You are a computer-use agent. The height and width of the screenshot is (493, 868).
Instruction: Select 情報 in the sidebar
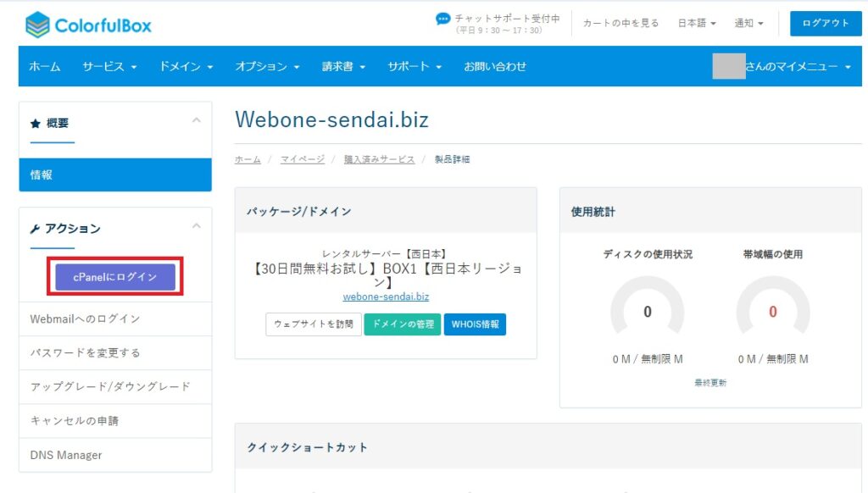[x=115, y=174]
